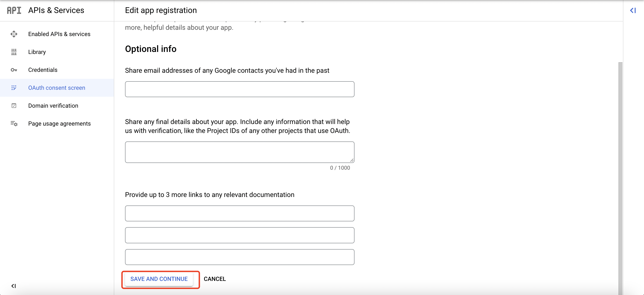This screenshot has width=644, height=295.
Task: Focus the Google contacts email field
Action: (x=240, y=89)
